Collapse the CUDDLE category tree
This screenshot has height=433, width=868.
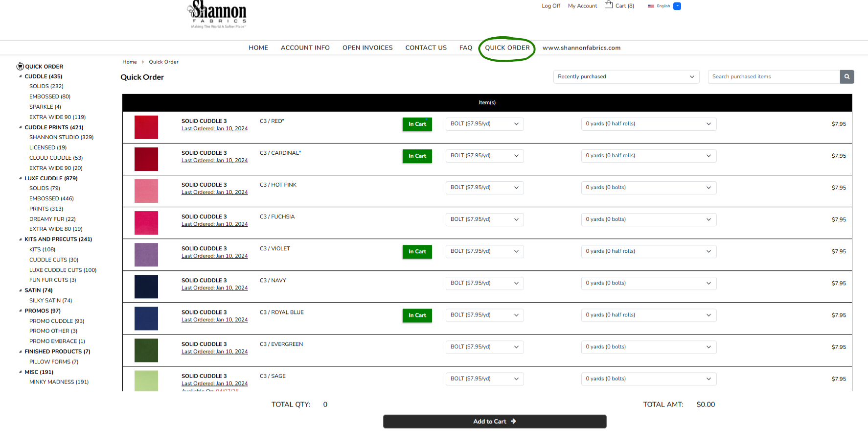(x=20, y=76)
